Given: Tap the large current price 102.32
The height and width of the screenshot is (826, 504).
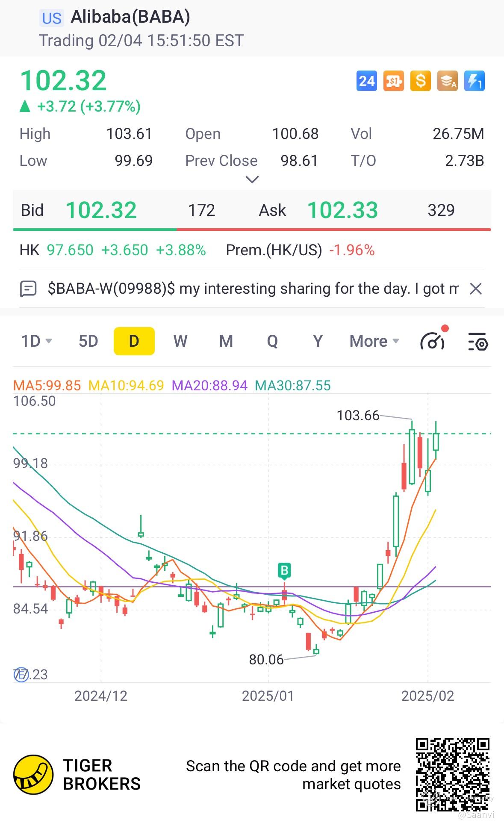Looking at the screenshot, I should pyautogui.click(x=63, y=80).
